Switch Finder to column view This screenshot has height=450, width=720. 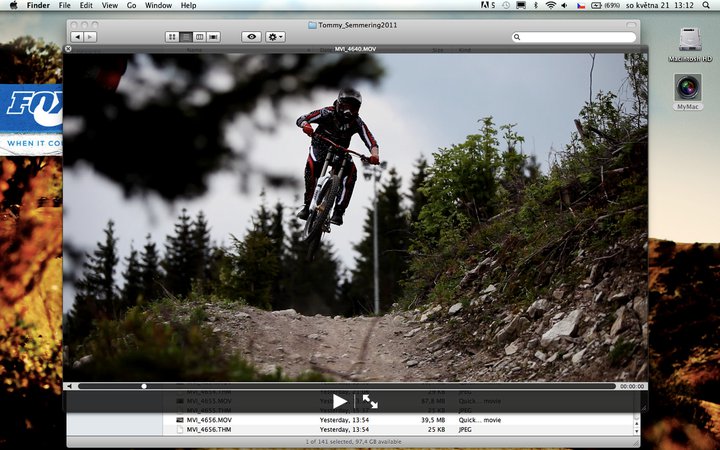pyautogui.click(x=200, y=37)
